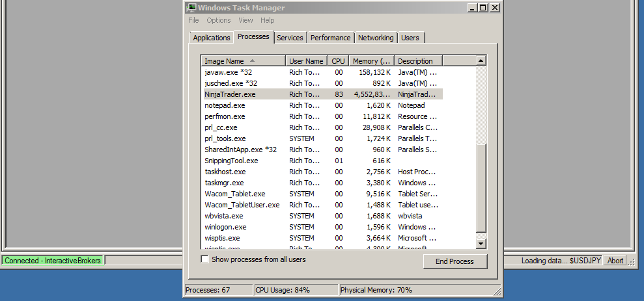
Task: Click the CPU Usage: 84% status panel
Action: tap(296, 290)
